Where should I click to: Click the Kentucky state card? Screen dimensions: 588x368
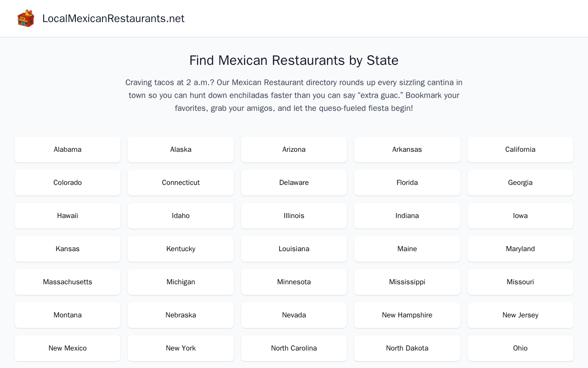[181, 249]
